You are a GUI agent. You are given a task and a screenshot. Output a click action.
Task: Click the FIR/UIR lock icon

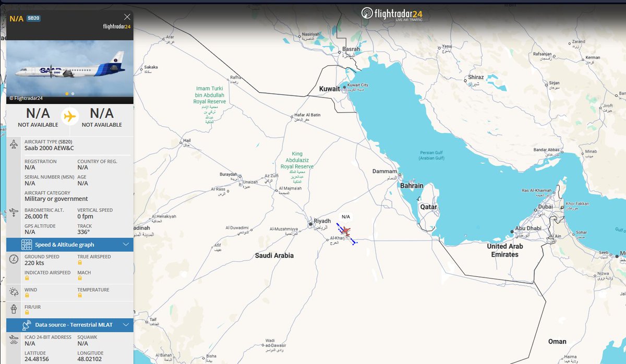coord(27,312)
